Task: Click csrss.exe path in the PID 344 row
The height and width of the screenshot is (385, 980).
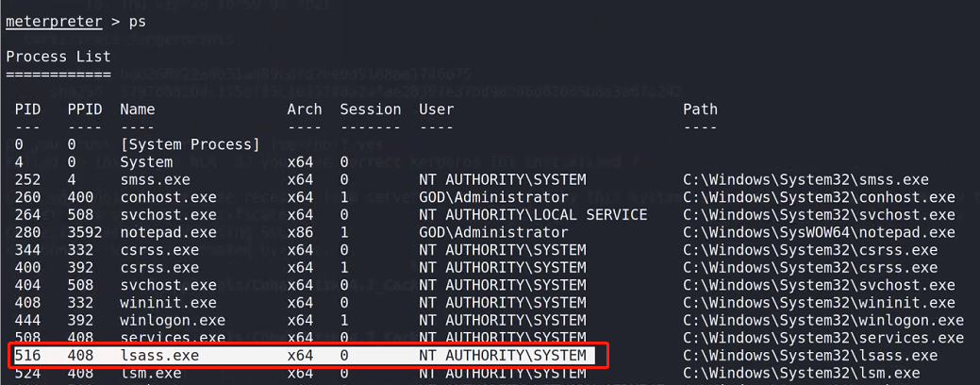Action: pyautogui.click(x=810, y=250)
